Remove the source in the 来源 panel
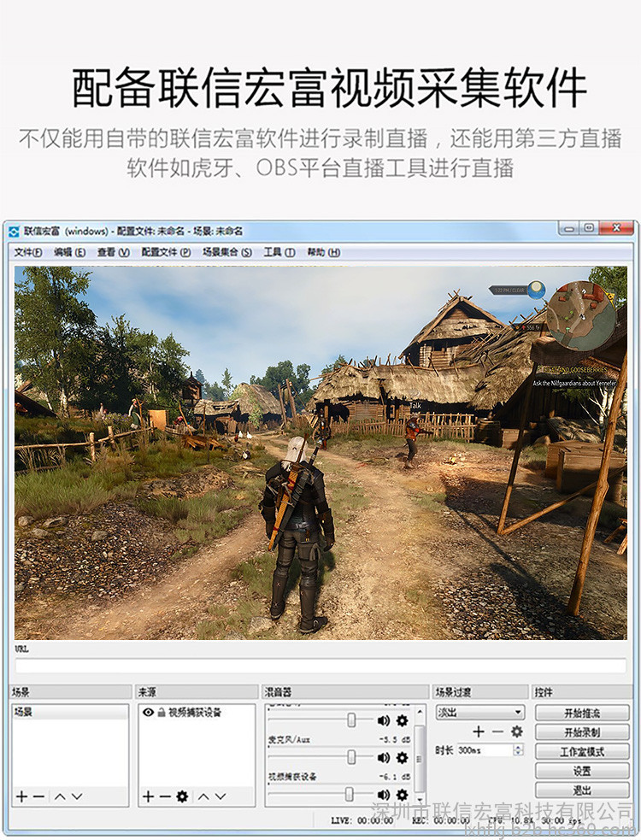The height and width of the screenshot is (840, 641). [165, 796]
